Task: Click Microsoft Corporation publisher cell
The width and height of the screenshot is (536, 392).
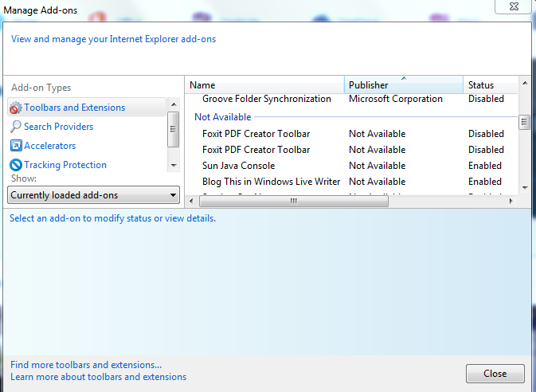Action: tap(396, 99)
